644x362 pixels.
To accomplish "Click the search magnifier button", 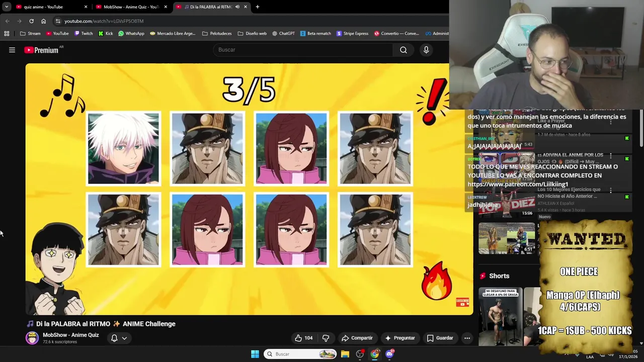I will 404,50.
